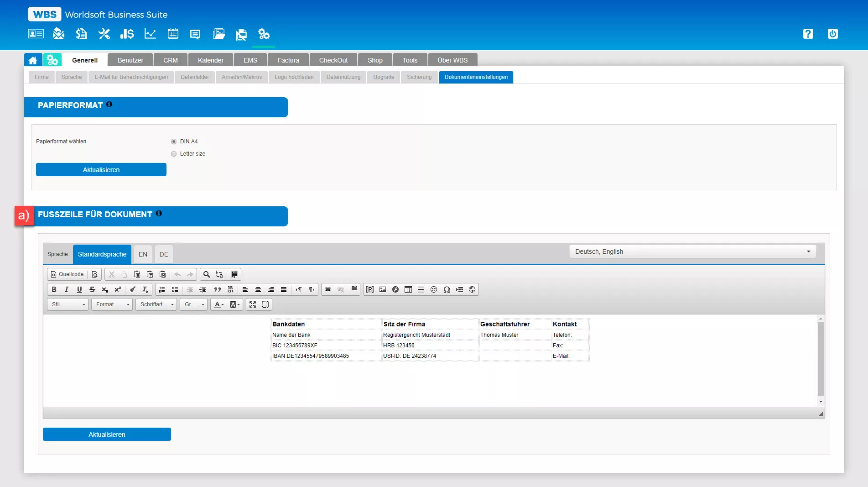This screenshot has height=487, width=868.
Task: Open the help question mark icon
Action: click(x=808, y=34)
